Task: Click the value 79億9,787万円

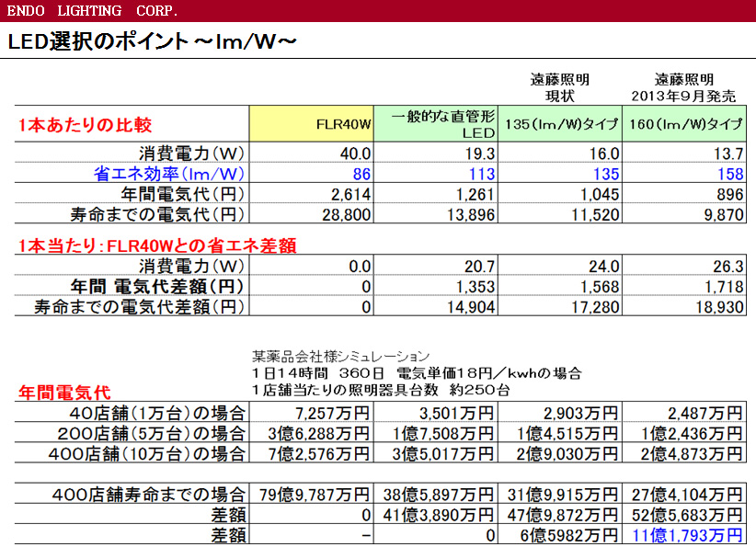Action: pos(315,495)
